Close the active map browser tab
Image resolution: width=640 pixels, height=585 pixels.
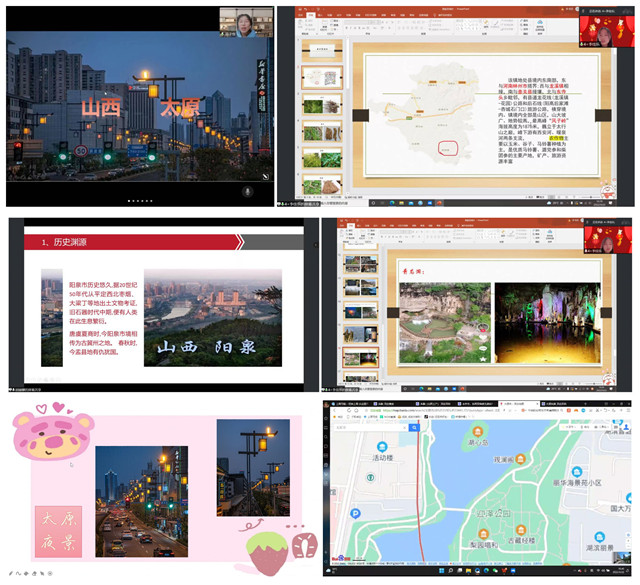click(537, 403)
